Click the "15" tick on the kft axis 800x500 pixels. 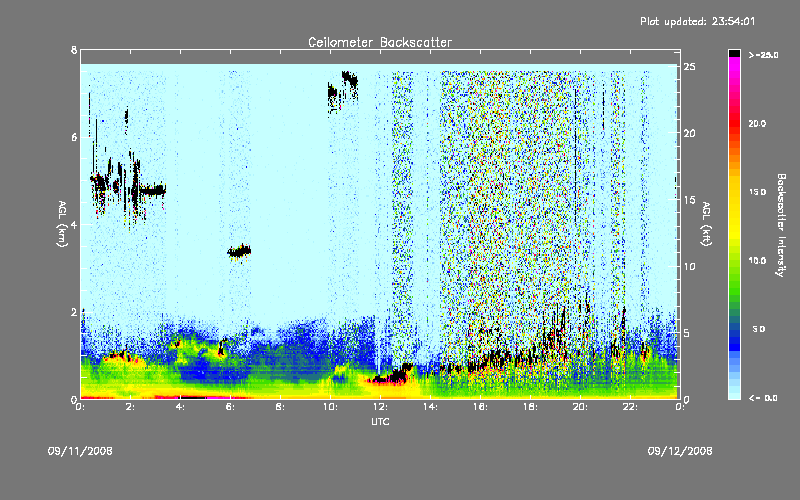(689, 200)
